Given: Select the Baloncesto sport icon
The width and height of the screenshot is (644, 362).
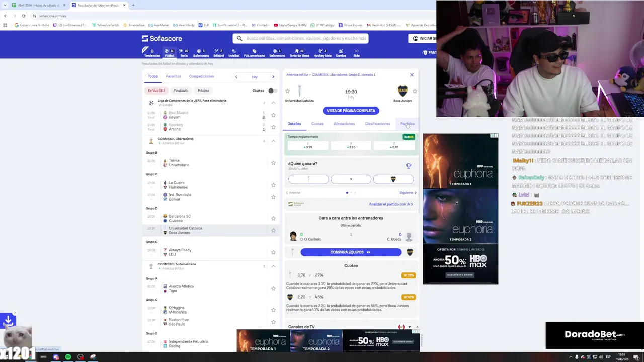Looking at the screenshot, I should pos(201,53).
